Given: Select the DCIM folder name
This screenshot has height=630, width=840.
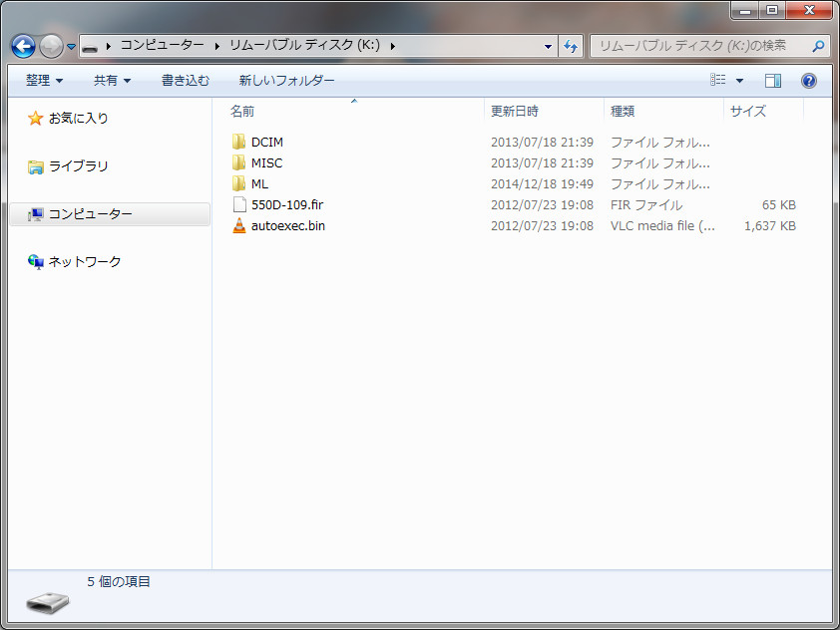Looking at the screenshot, I should 267,143.
